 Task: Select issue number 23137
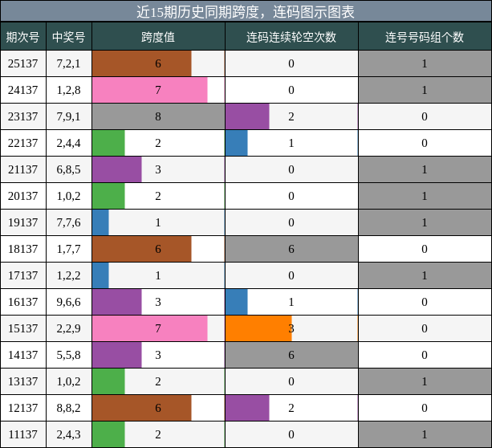[x=23, y=116]
